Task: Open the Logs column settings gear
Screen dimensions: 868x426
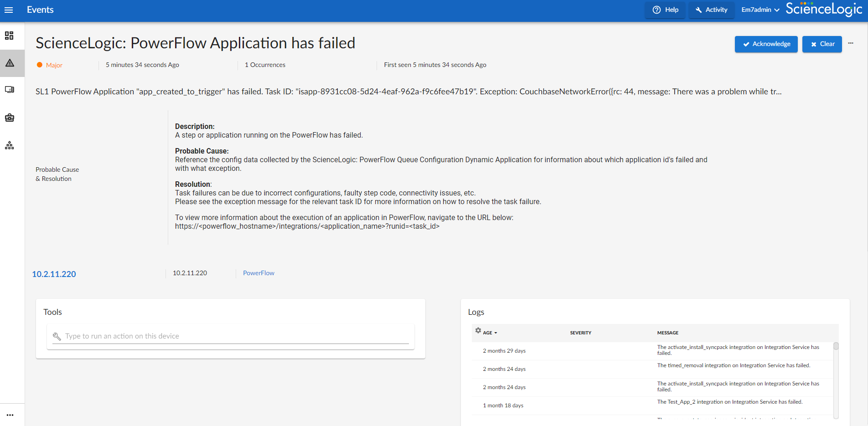Action: [478, 330]
